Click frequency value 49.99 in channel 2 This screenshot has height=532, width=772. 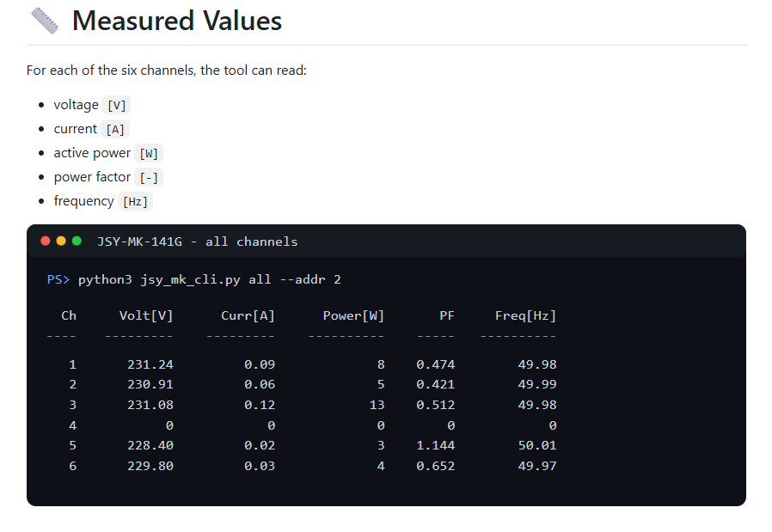click(537, 384)
